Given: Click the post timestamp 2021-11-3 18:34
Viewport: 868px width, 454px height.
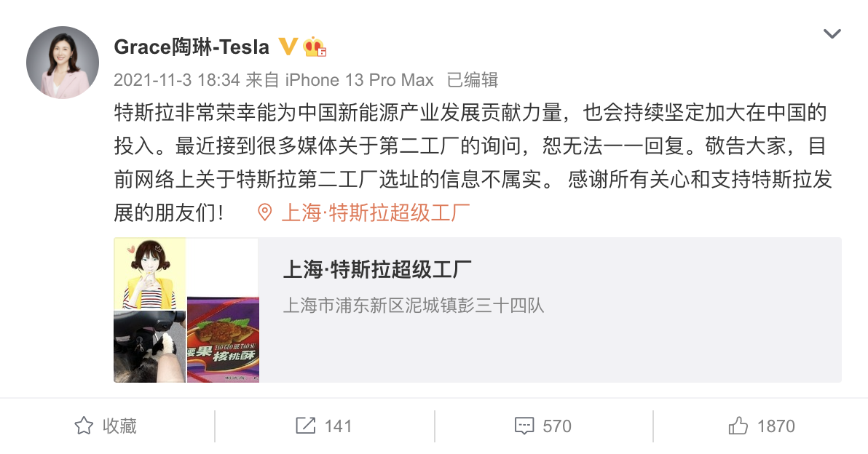Looking at the screenshot, I should 177,80.
